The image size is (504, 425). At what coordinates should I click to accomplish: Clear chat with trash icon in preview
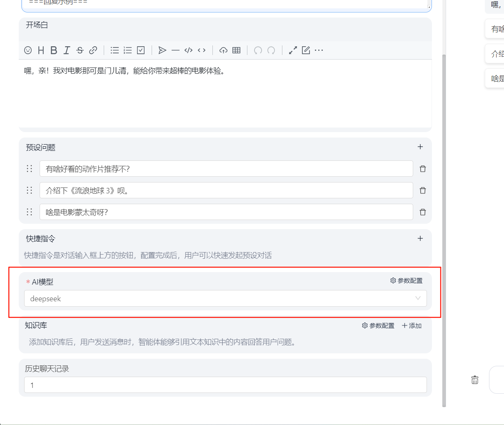[x=475, y=380]
